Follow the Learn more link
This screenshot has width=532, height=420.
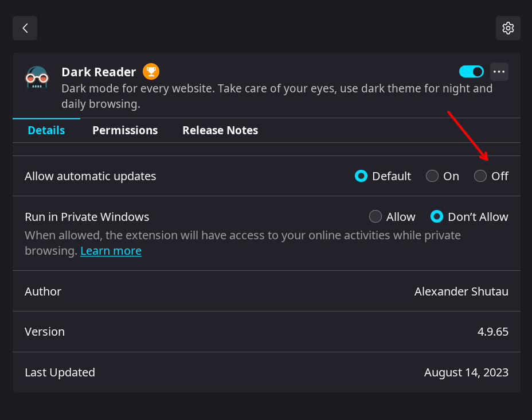[x=111, y=251]
